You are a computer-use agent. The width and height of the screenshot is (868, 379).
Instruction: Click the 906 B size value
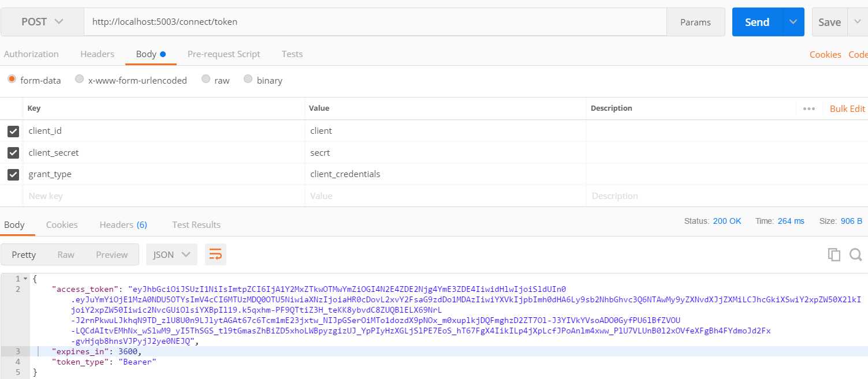(852, 221)
